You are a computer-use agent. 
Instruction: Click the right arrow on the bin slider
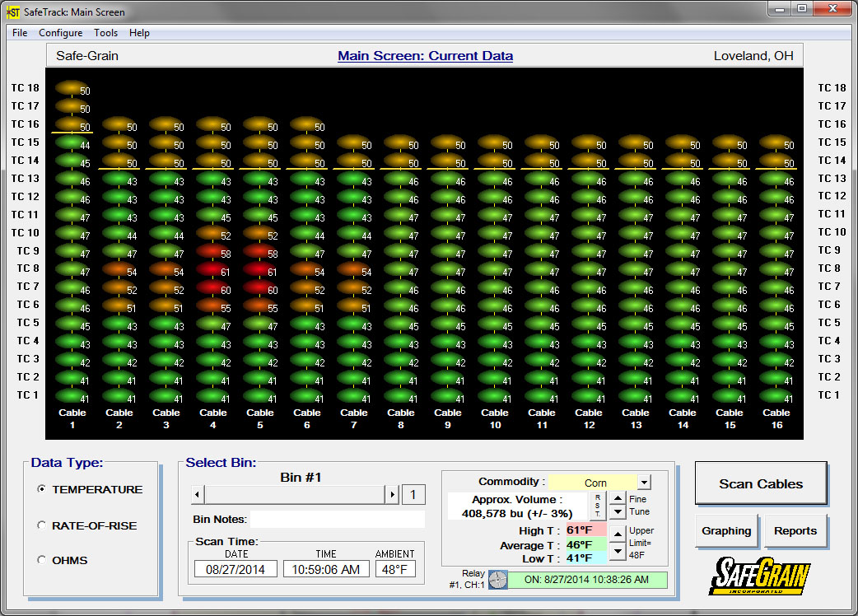393,494
